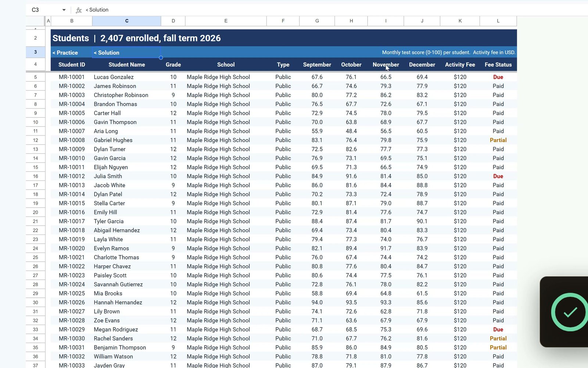588x368 pixels.
Task: Click December score 90.1 for Tyler Garcia
Action: [422, 222]
